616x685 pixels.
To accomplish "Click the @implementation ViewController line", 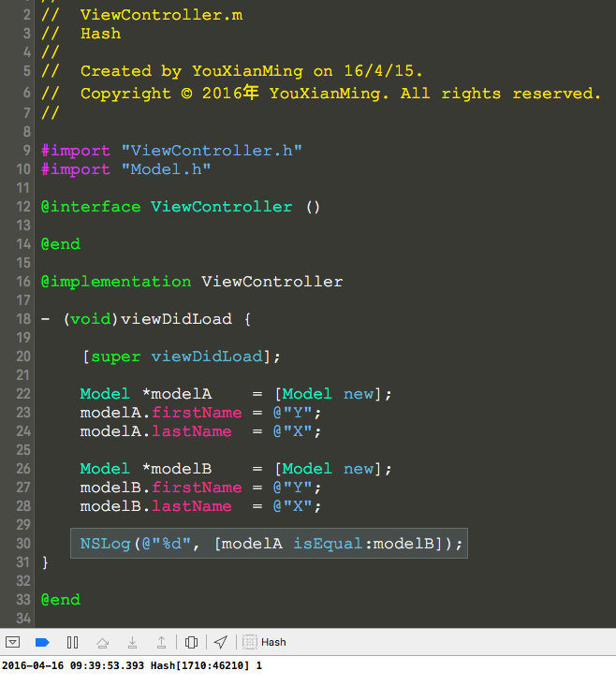I will click(192, 282).
